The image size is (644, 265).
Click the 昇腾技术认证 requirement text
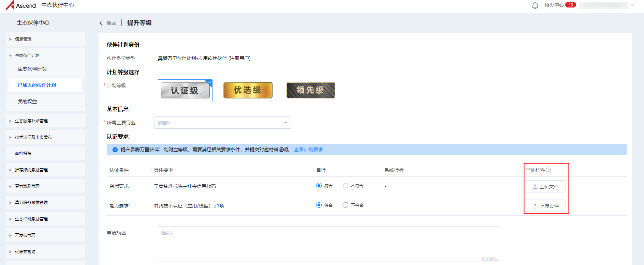(x=189, y=206)
